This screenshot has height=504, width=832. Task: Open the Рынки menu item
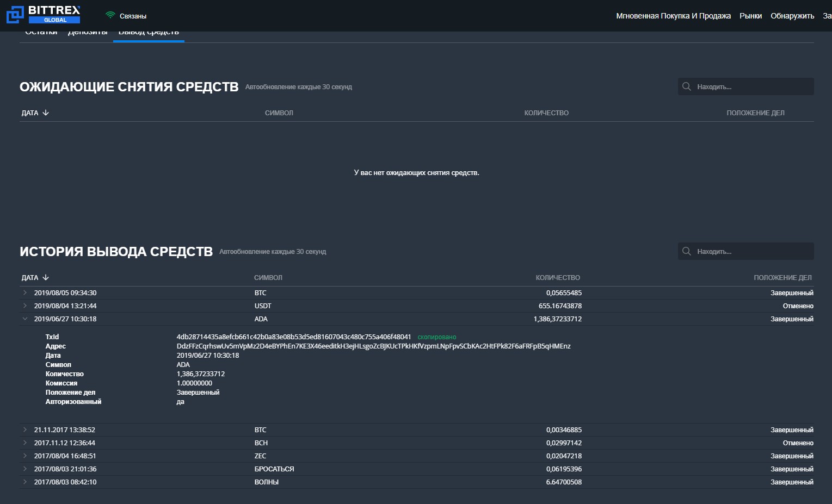click(x=750, y=16)
